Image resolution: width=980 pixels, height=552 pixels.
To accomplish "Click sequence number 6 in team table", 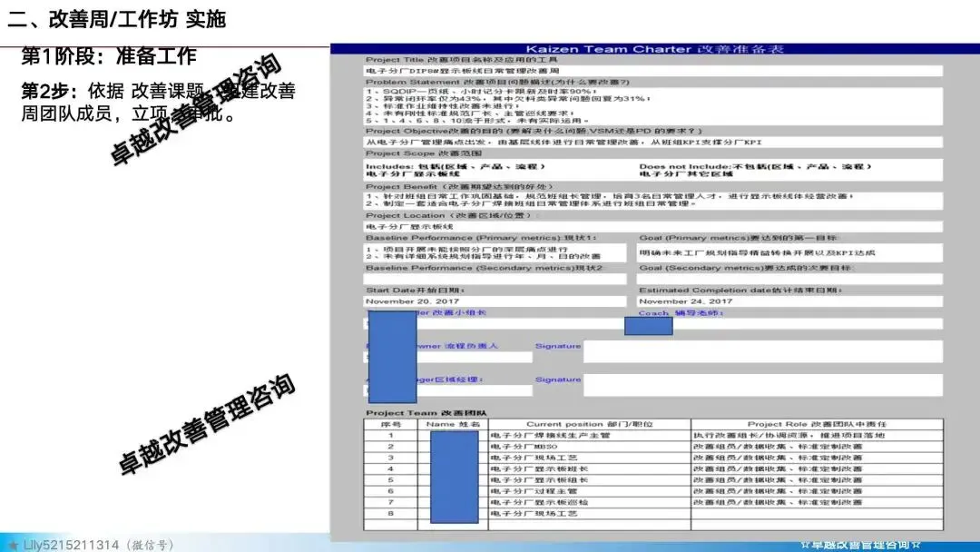I will point(390,491).
